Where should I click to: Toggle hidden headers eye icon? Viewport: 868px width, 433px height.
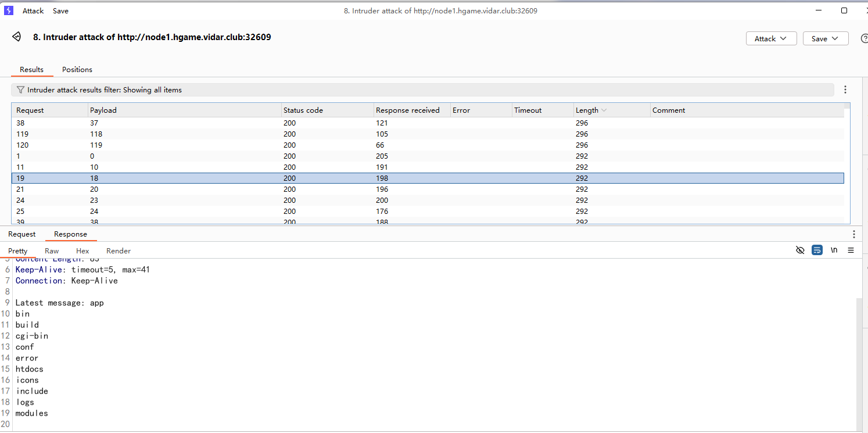800,251
